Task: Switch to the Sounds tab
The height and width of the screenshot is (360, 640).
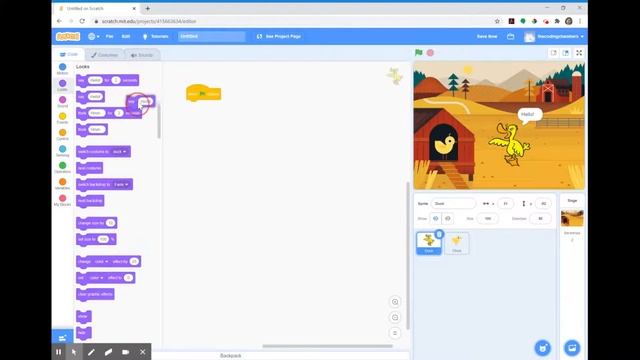Action: point(142,55)
